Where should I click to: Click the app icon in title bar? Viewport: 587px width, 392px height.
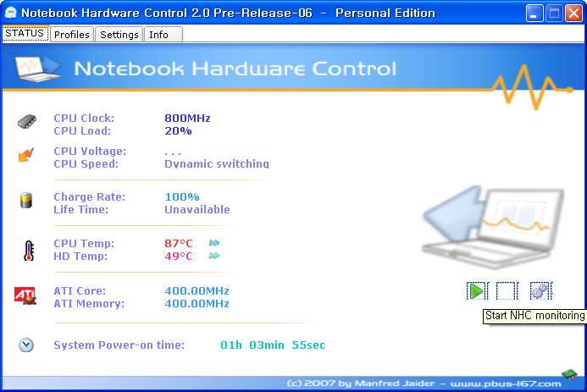pyautogui.click(x=11, y=13)
